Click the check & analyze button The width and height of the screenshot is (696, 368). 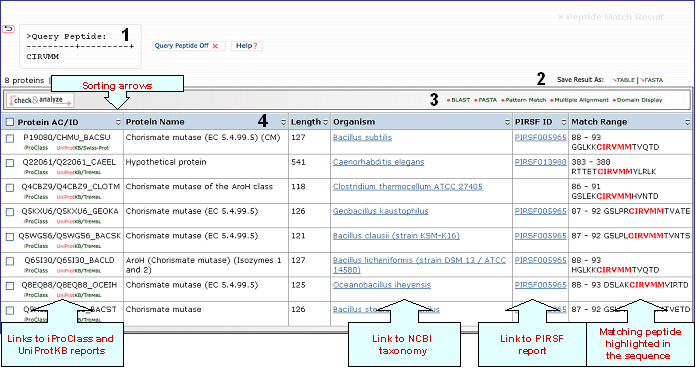pos(40,100)
